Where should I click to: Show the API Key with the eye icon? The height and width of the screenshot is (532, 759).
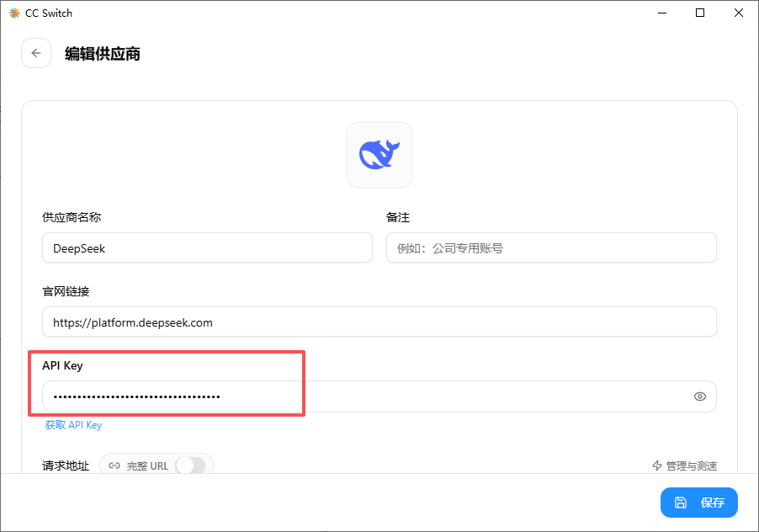coord(699,396)
